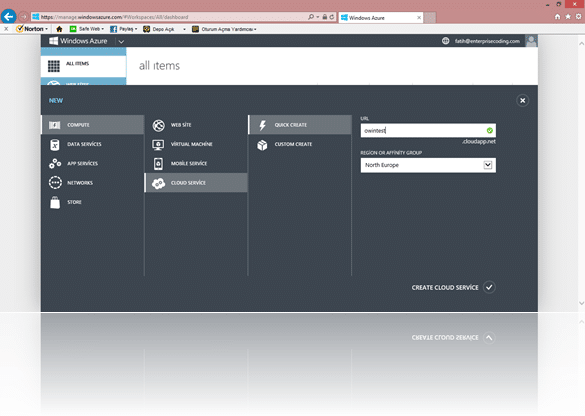The width and height of the screenshot is (585, 416).
Task: Click the Windows Azure logo
Action: pos(78,41)
